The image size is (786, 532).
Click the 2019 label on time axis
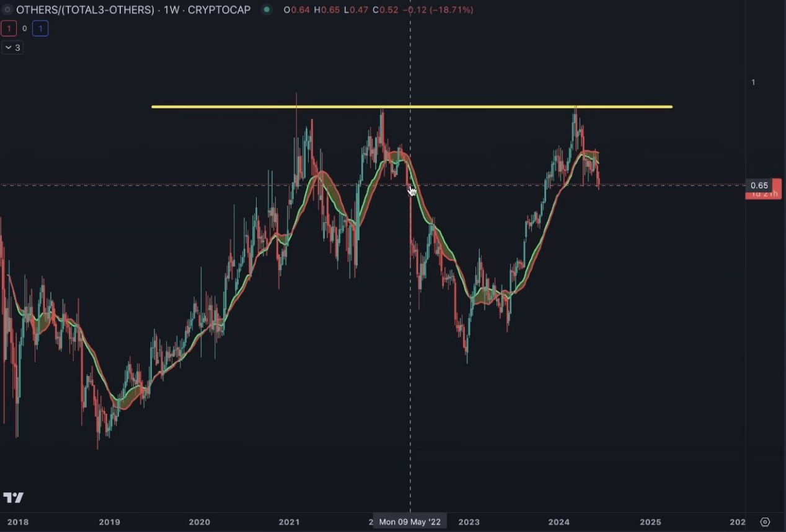click(109, 522)
